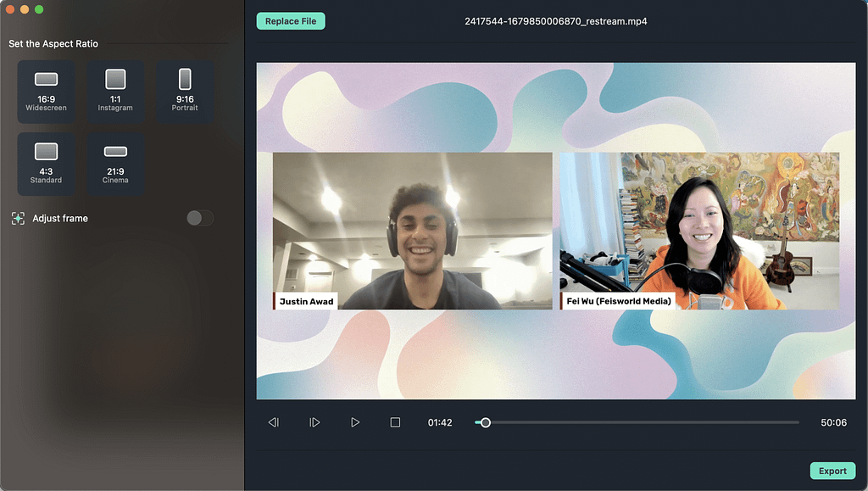Minimize the window with the yellow button
Screen dimensions: 868x491
click(x=25, y=8)
